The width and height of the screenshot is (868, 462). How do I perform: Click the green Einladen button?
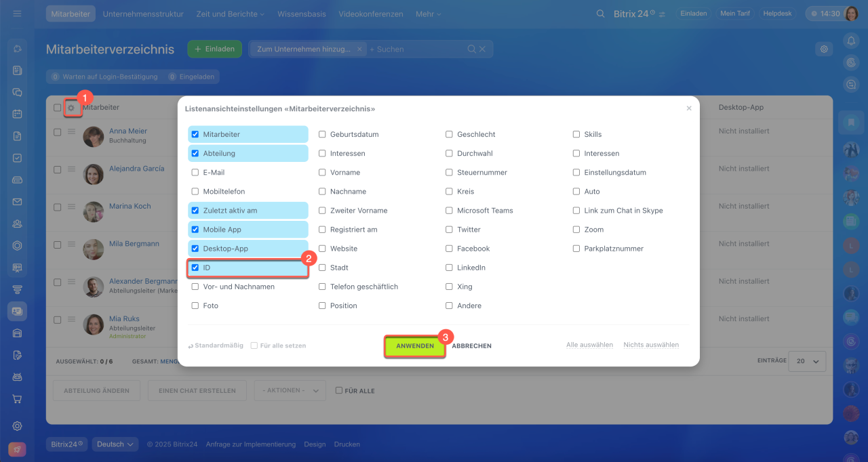pyautogui.click(x=214, y=49)
